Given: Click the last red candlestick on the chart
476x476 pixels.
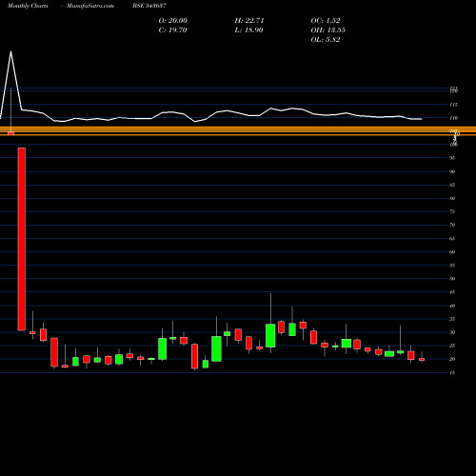Looking at the screenshot, I should coord(422,360).
